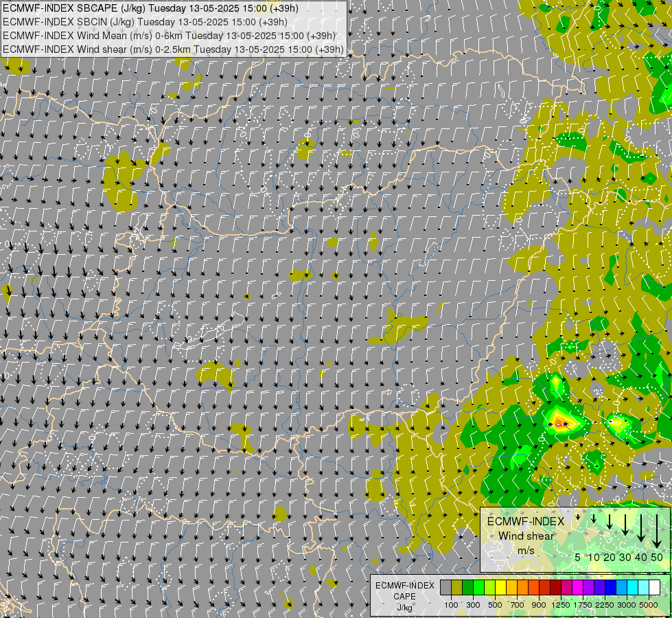Screen dimensions: 672x618
Task: Click the 3000 label under CAPE legend
Action: [x=627, y=605]
